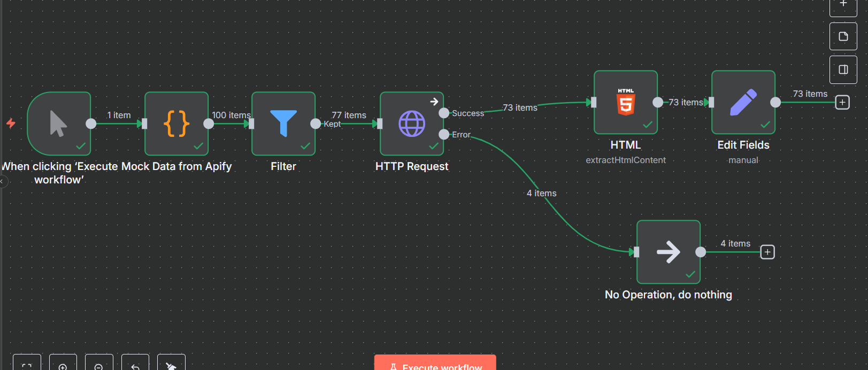868x370 pixels.
Task: Open the Edit Fields pencil node
Action: pyautogui.click(x=743, y=102)
